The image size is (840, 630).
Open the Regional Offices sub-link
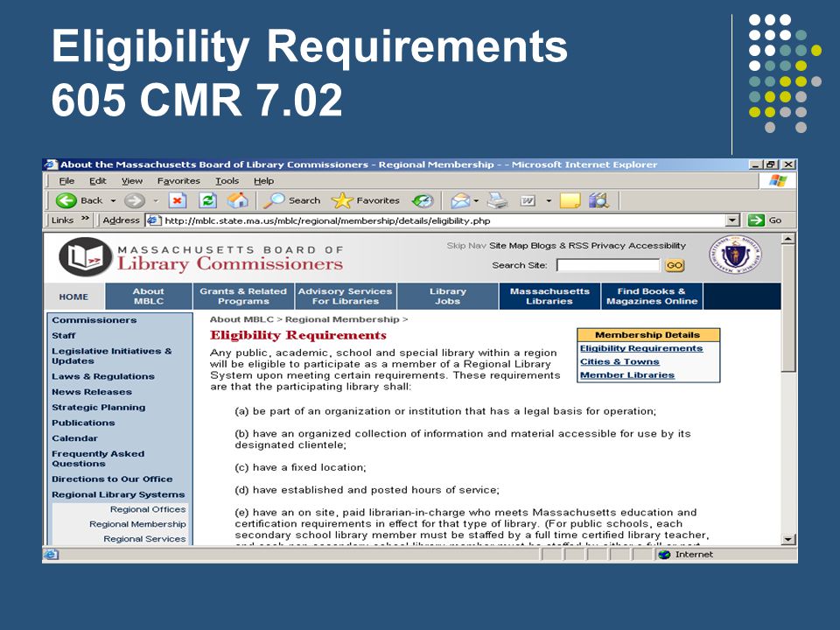click(148, 509)
